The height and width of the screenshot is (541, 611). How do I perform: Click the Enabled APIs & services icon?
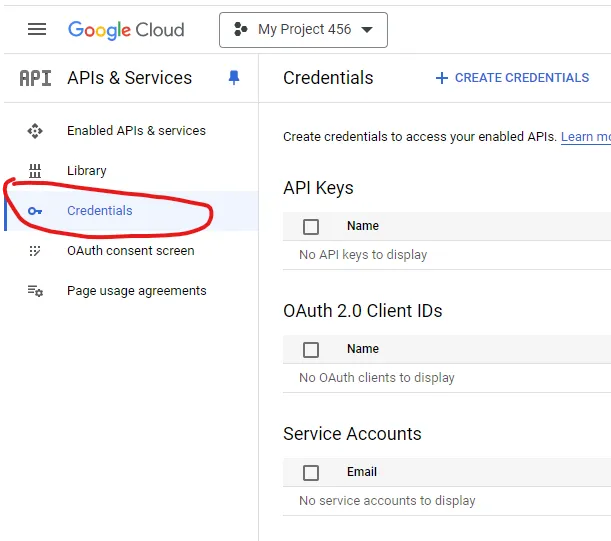[35, 131]
